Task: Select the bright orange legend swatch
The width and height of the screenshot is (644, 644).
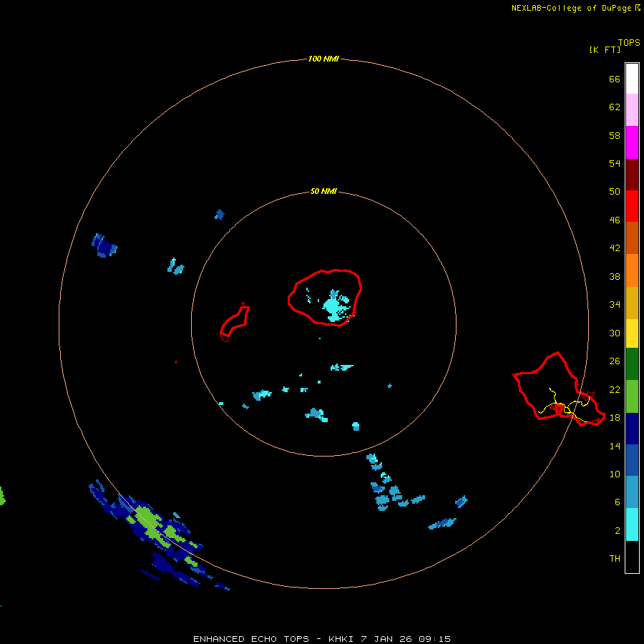Action: 632,270
